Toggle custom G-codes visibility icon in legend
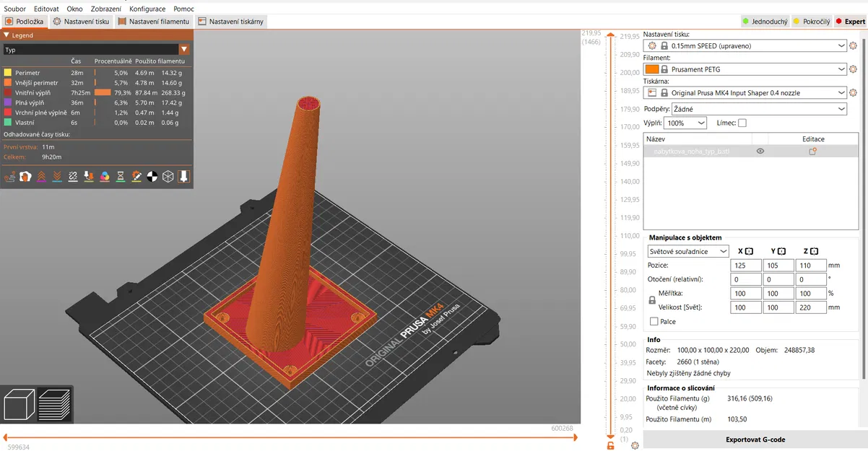Viewport: 868px width, 451px height. pyautogui.click(x=136, y=176)
